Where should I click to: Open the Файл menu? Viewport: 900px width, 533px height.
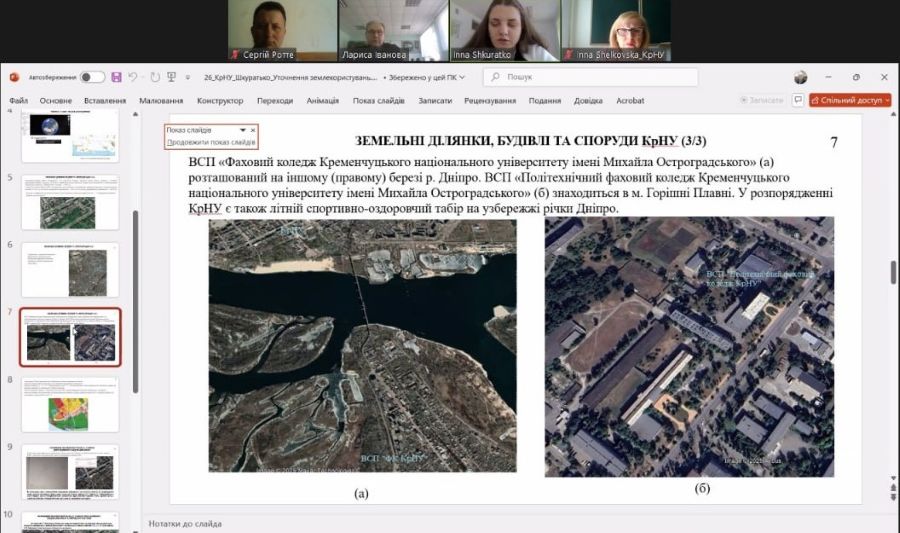18,100
